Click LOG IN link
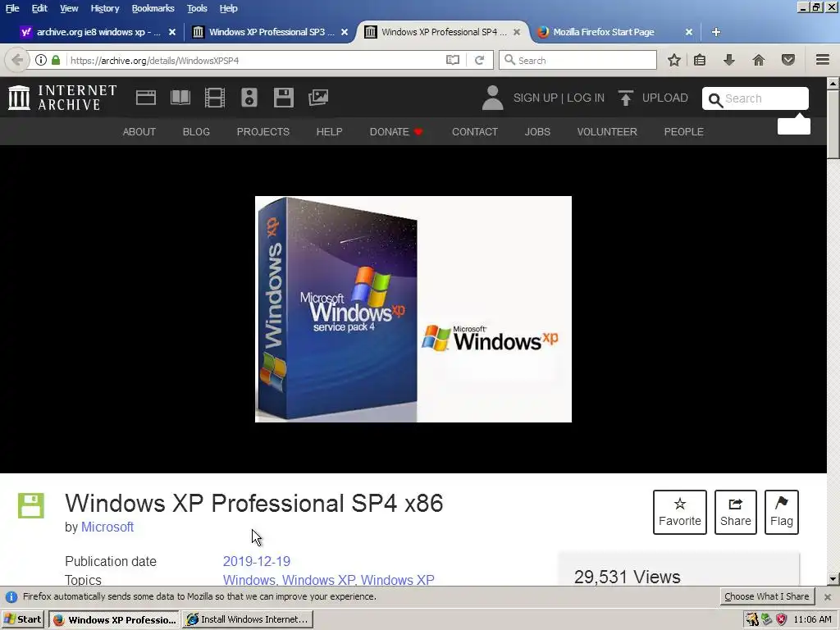Image resolution: width=840 pixels, height=630 pixels. click(x=586, y=98)
